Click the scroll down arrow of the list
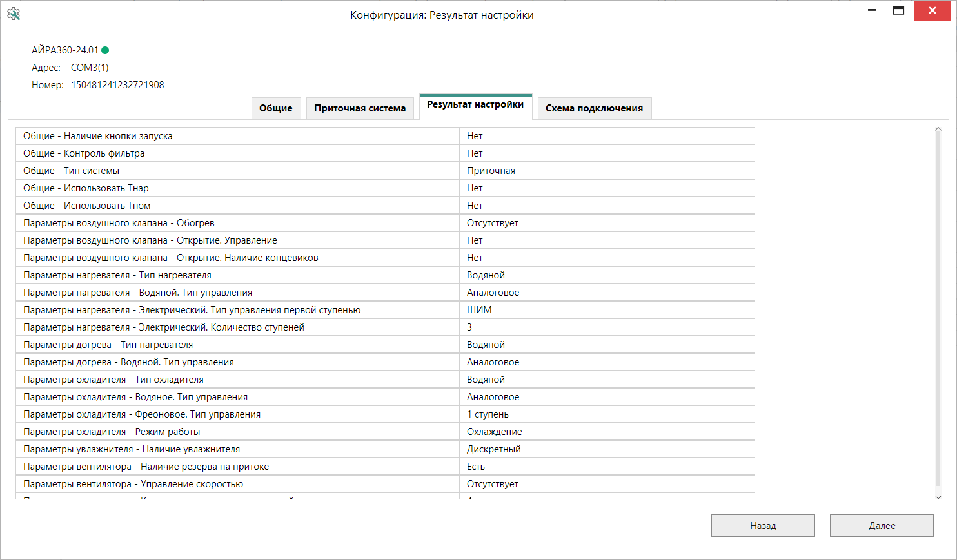Screen dimensions: 957x560 pos(938,497)
